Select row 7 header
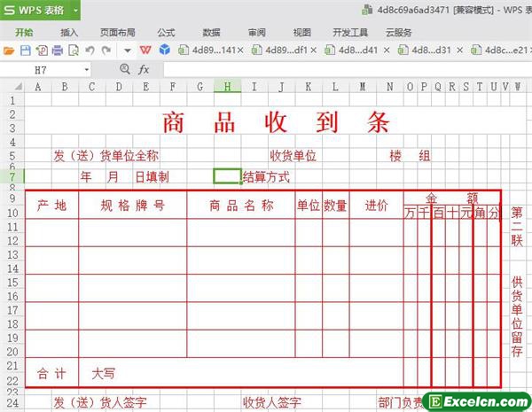Image resolution: width=532 pixels, height=412 pixels. (12, 176)
